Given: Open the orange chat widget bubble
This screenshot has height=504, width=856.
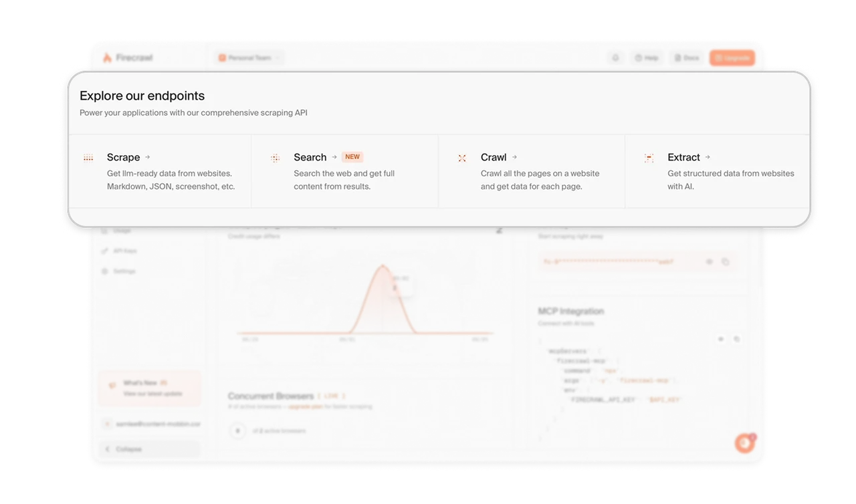Looking at the screenshot, I should click(744, 443).
